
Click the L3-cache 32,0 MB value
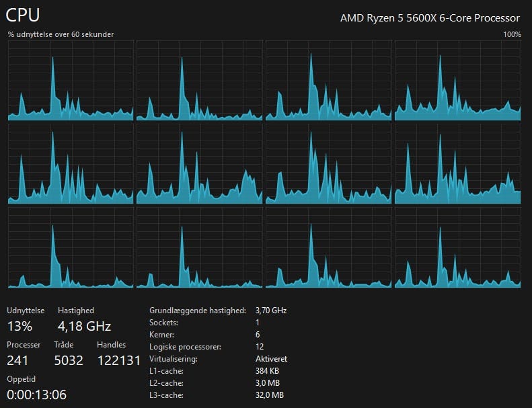pos(270,395)
